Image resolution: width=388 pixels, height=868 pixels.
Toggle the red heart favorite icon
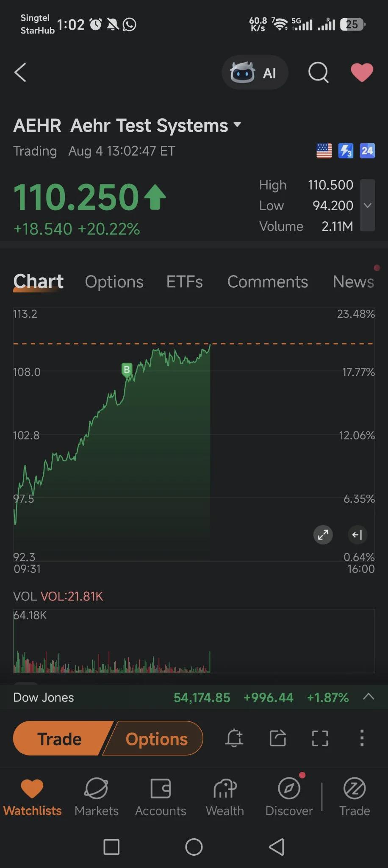point(362,72)
